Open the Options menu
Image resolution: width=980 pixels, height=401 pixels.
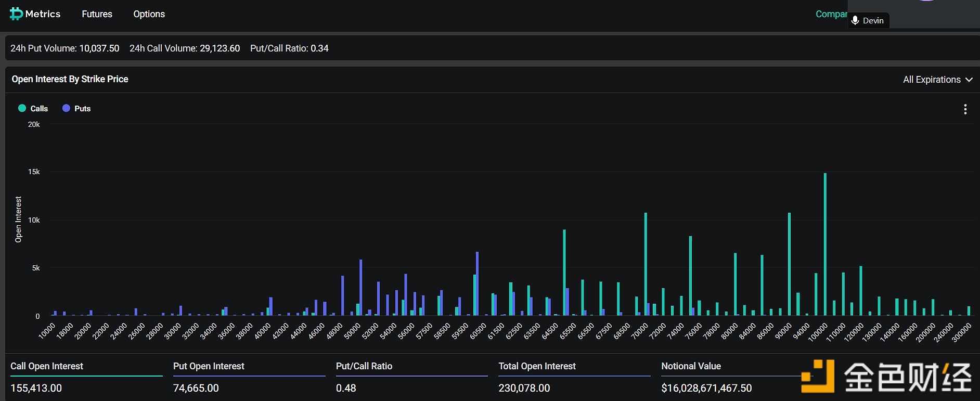coord(149,14)
